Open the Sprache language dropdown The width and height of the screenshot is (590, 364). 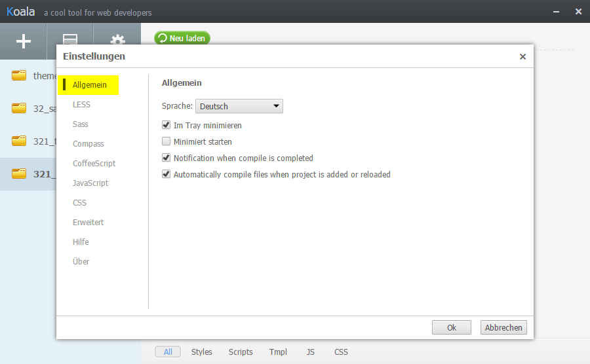pos(239,106)
